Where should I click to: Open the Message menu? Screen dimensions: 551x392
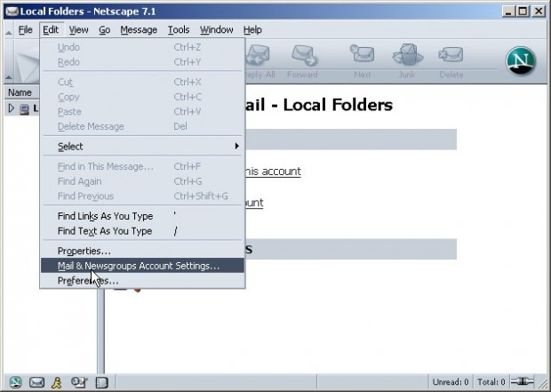point(139,30)
